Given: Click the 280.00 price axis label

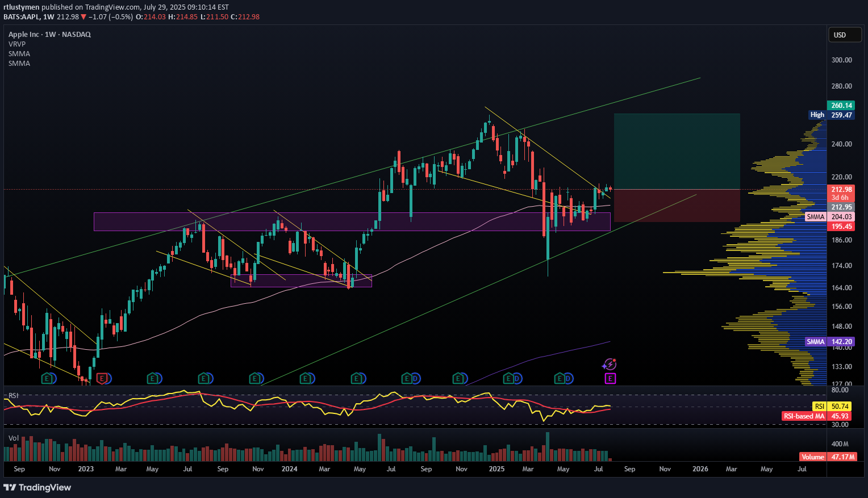Looking at the screenshot, I should 841,86.
